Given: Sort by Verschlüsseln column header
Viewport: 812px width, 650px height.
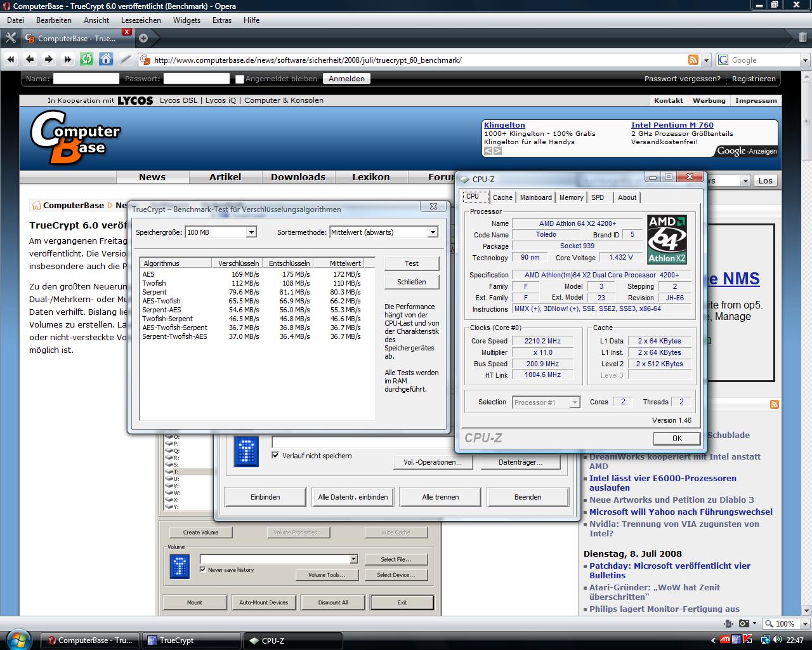Looking at the screenshot, I should pyautogui.click(x=237, y=263).
